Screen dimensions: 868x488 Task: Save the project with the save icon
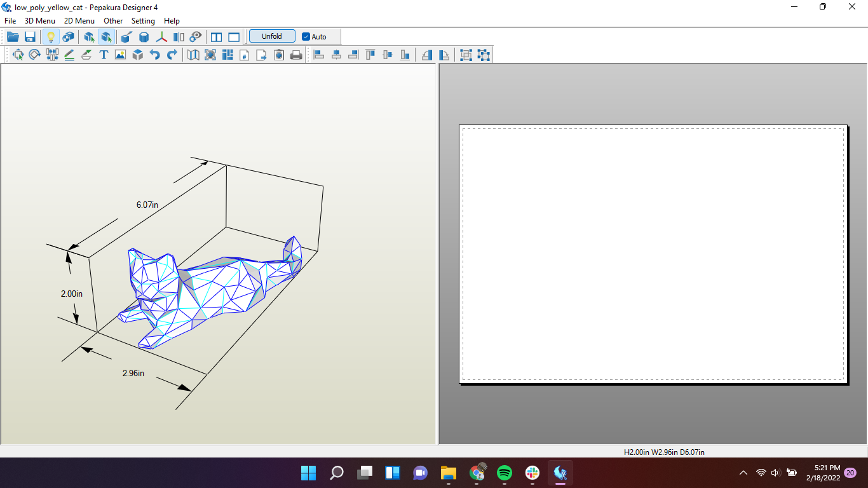tap(29, 36)
